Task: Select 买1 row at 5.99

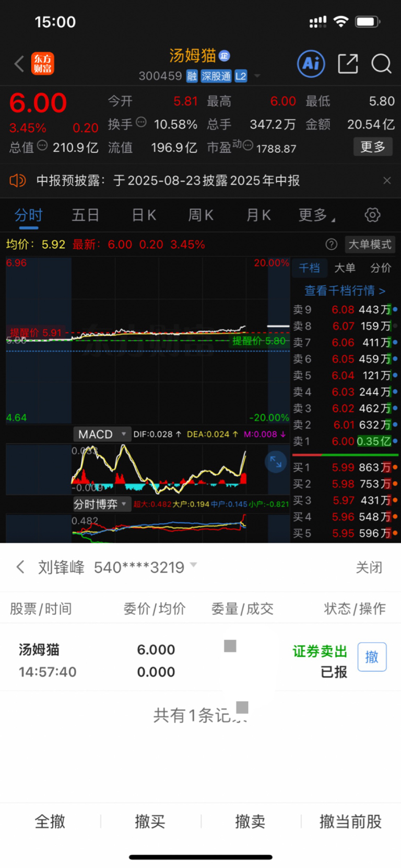Action: coord(345,467)
